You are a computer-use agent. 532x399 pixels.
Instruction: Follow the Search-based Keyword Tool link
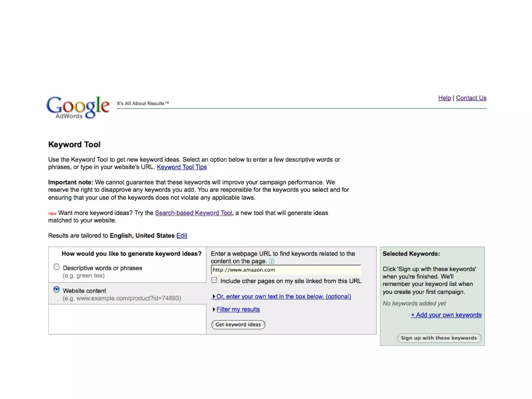[193, 213]
